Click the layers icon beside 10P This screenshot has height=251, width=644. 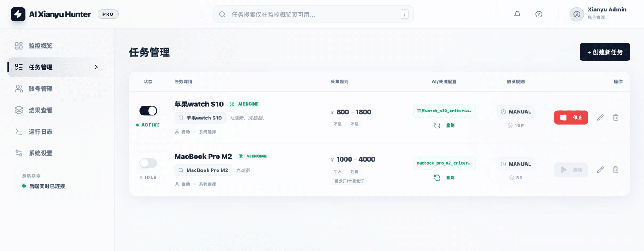(x=510, y=126)
